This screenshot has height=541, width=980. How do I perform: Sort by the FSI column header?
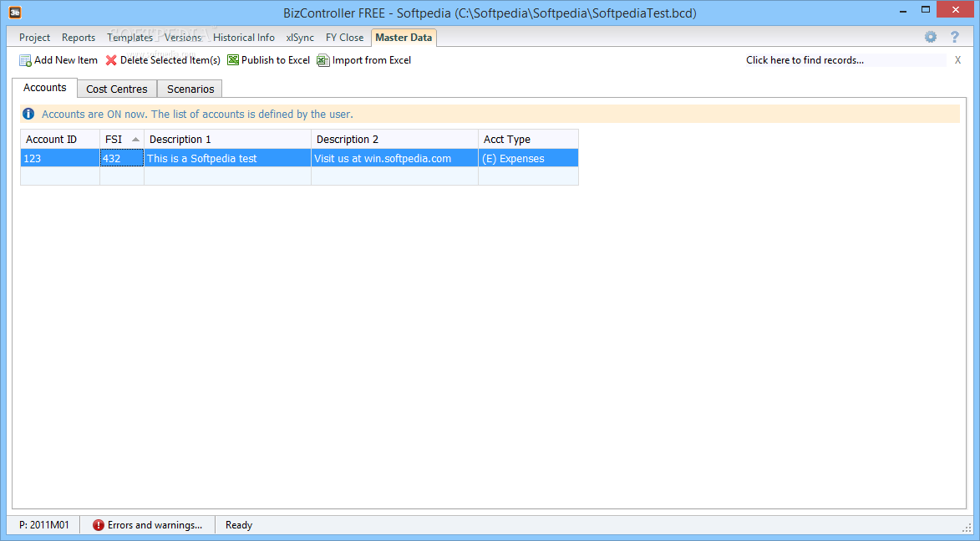coord(122,139)
